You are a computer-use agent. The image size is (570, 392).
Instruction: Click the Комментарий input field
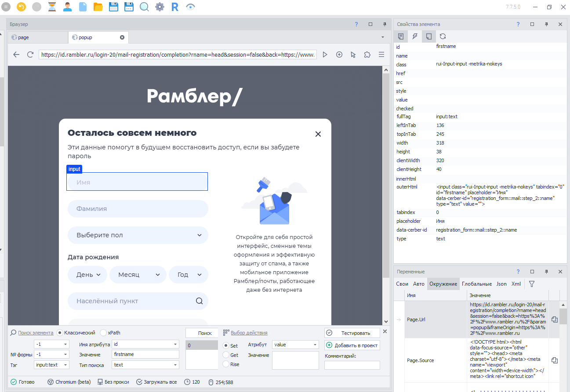352,365
